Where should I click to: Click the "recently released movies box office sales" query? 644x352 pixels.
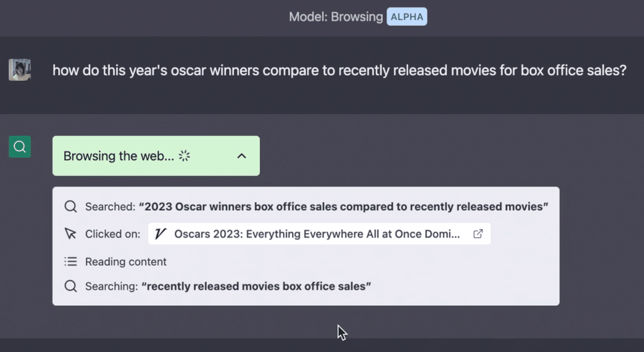256,286
